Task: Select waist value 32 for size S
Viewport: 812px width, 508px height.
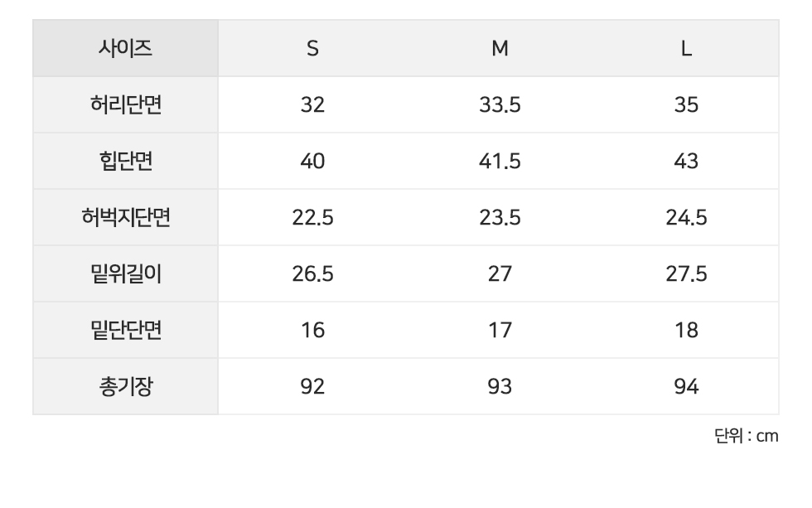Action: click(x=312, y=105)
